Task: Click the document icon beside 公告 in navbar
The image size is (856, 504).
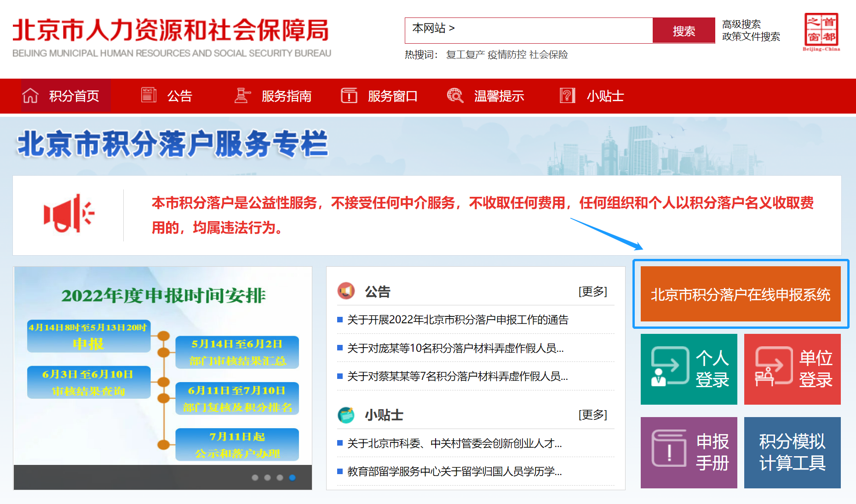Action: (x=149, y=95)
